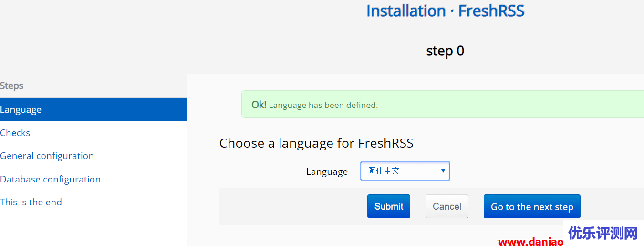This screenshot has height=246, width=644.
Task: Click Go to the next step button
Action: [532, 206]
